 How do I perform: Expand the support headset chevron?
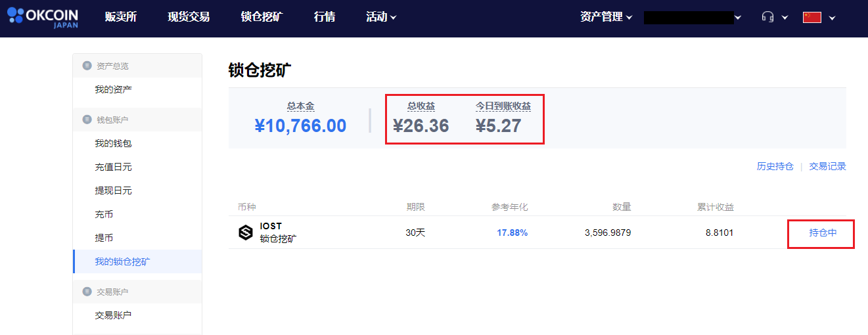(785, 18)
